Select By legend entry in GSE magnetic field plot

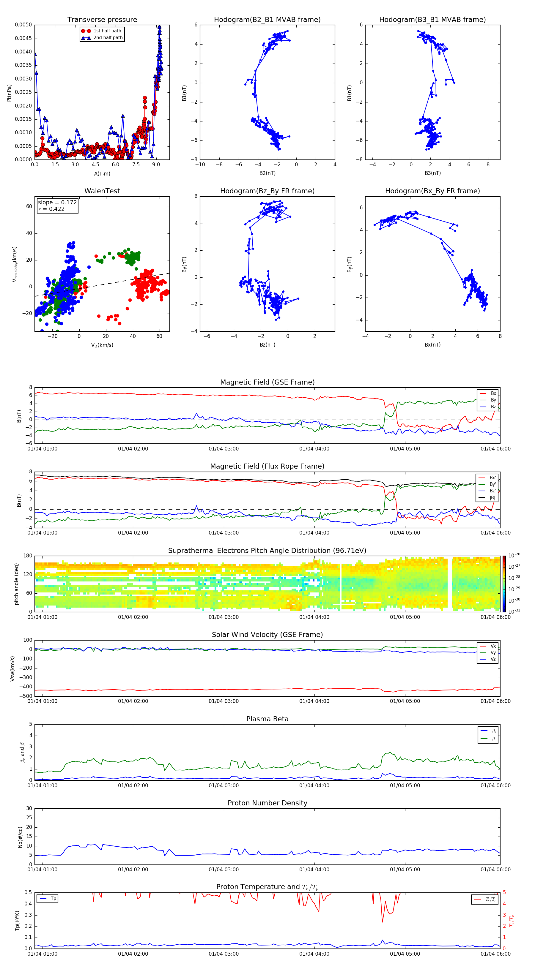[488, 400]
